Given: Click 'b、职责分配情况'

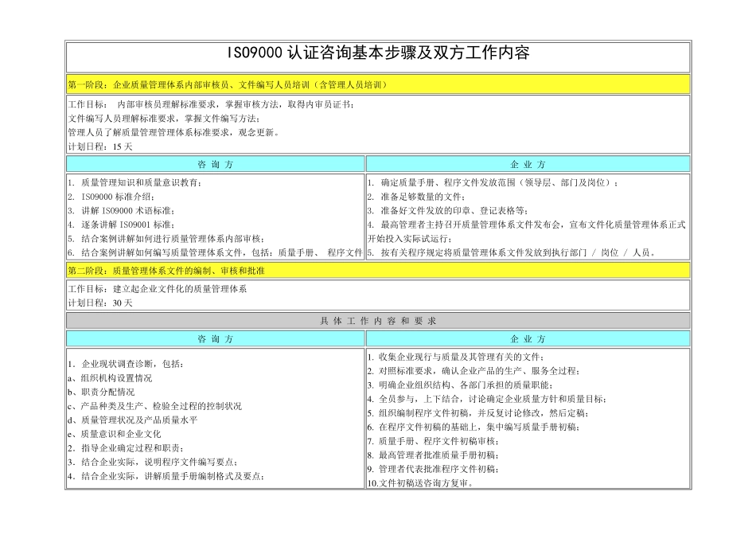Looking at the screenshot, I should click(101, 392).
